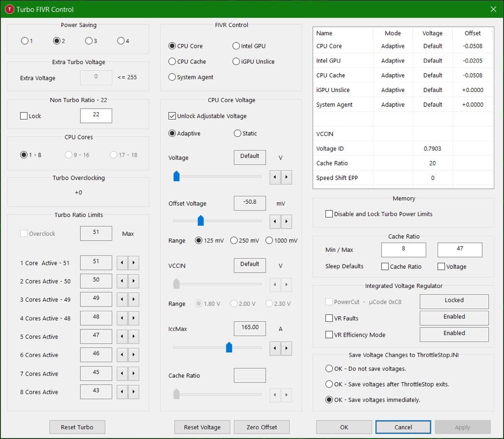Screen dimensions: 504x439
Task: Increase 1 Core Active ratio with right arrow
Action: 133,263
